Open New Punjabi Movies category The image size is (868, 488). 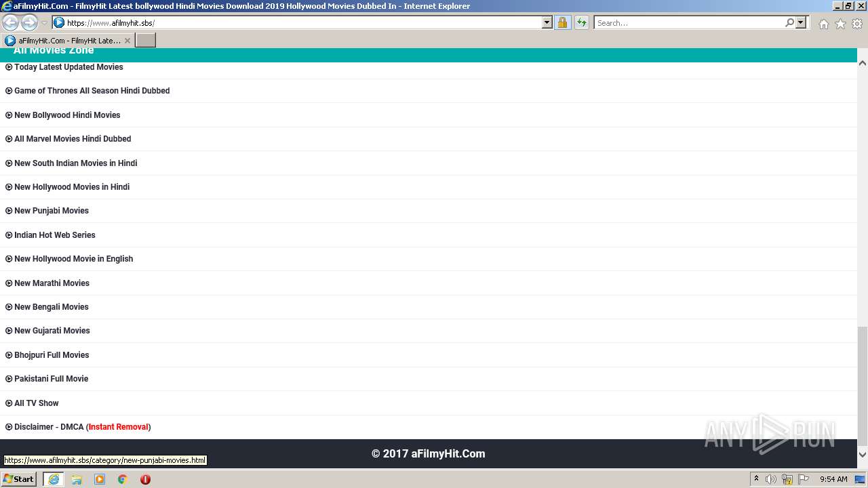pos(52,211)
